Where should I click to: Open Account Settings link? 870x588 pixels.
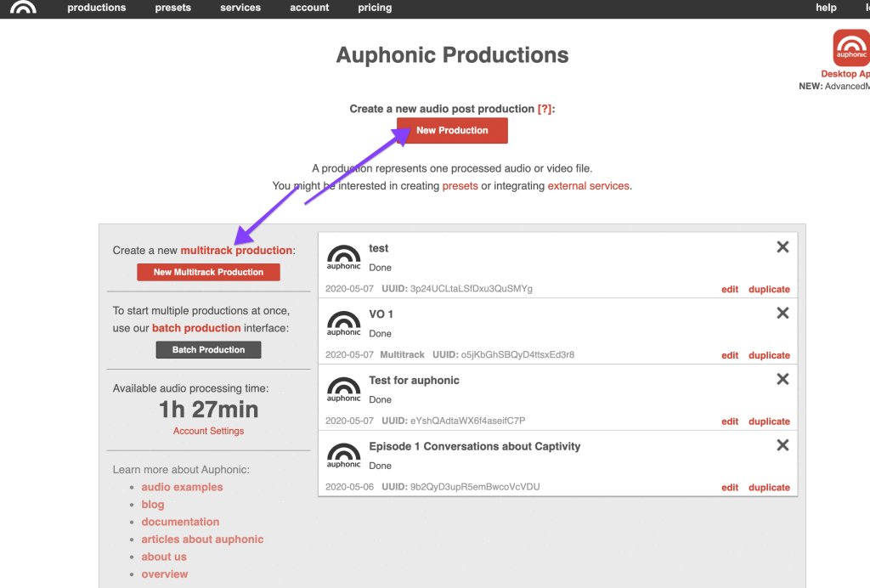point(209,431)
